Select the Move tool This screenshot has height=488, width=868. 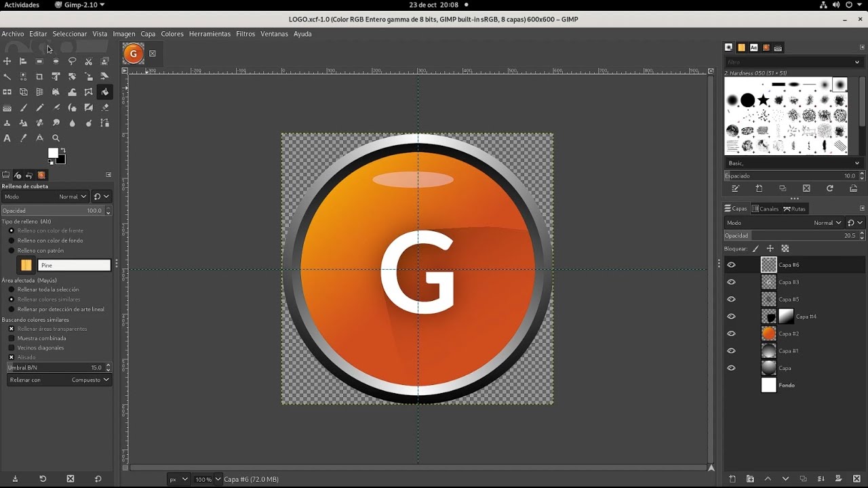point(7,61)
